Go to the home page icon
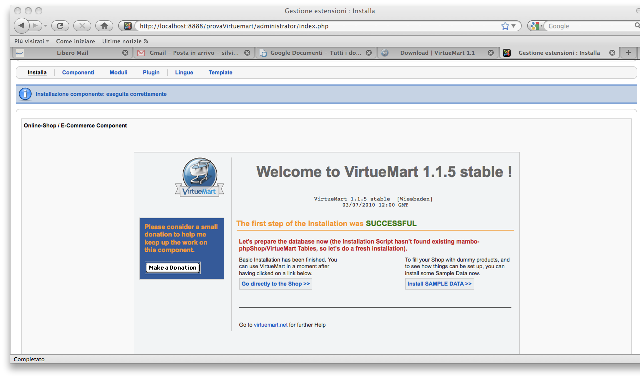 104,26
